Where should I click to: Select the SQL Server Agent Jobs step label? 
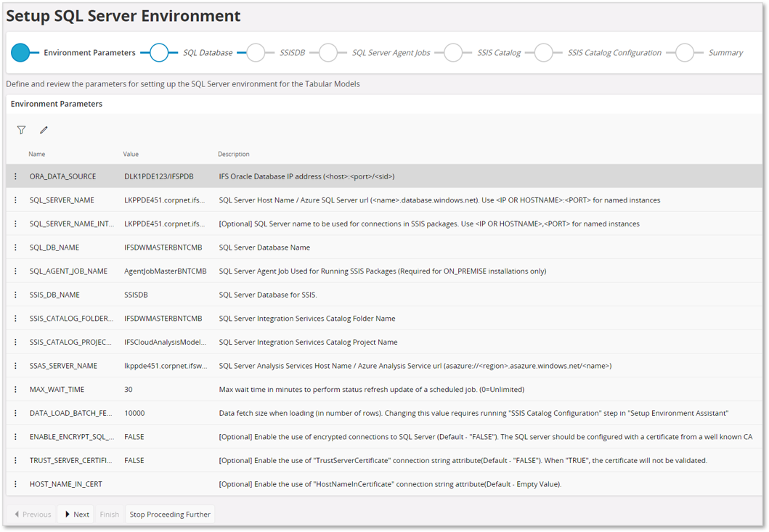(x=391, y=52)
